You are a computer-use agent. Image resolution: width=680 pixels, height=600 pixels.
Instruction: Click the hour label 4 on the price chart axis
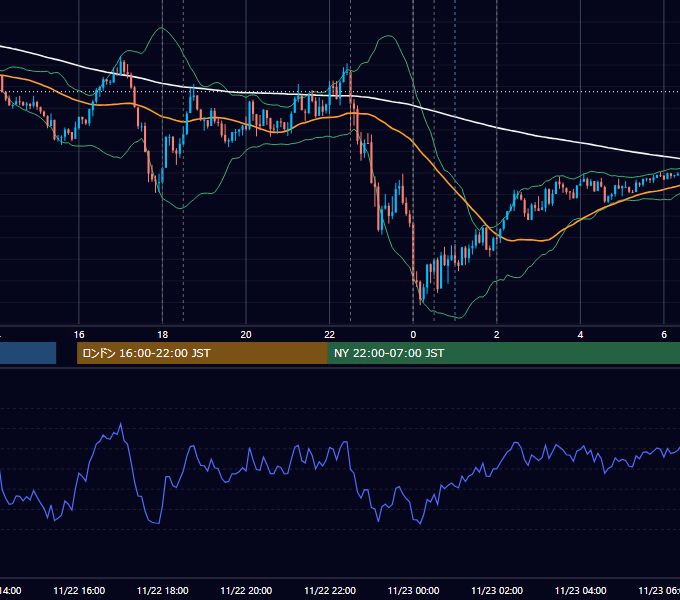click(580, 335)
